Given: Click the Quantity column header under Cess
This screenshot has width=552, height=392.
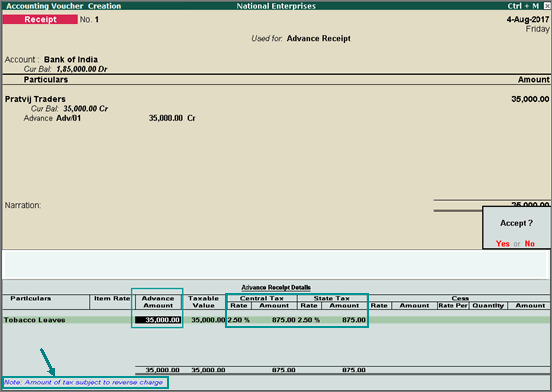Looking at the screenshot, I should (x=488, y=305).
